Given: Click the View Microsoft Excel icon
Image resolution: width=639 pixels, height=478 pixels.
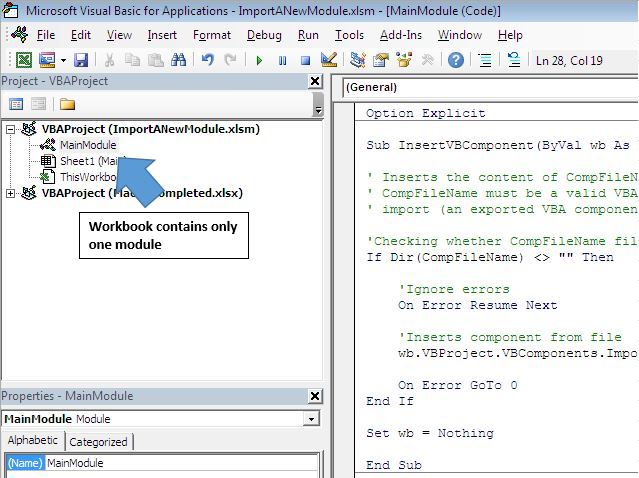Looking at the screenshot, I should click(x=24, y=60).
